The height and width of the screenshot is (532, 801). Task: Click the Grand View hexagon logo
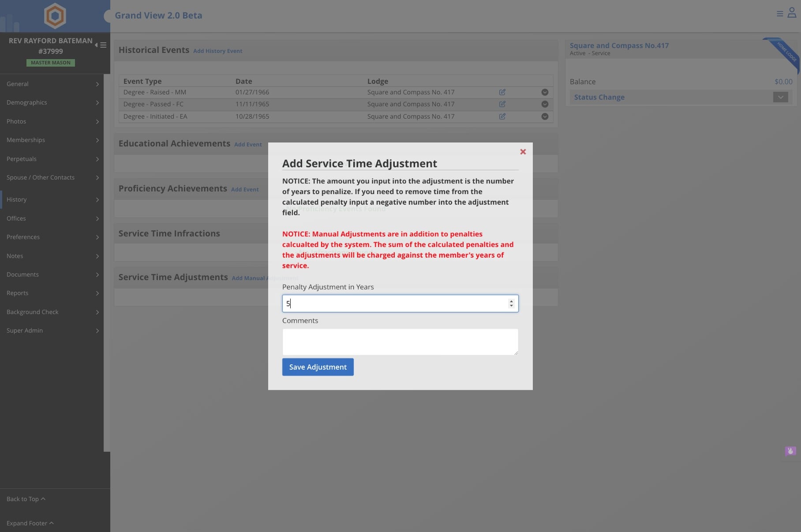(55, 16)
